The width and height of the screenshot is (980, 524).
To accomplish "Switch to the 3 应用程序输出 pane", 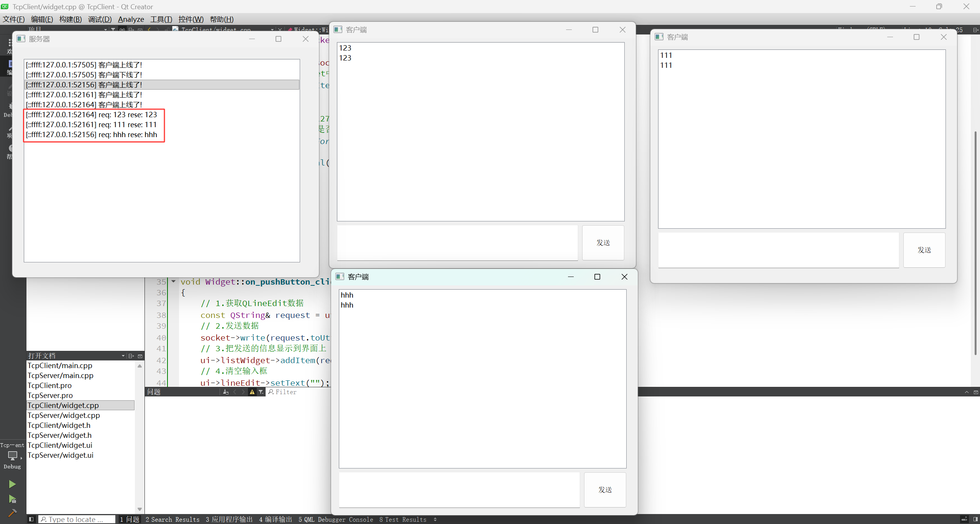I will click(229, 519).
